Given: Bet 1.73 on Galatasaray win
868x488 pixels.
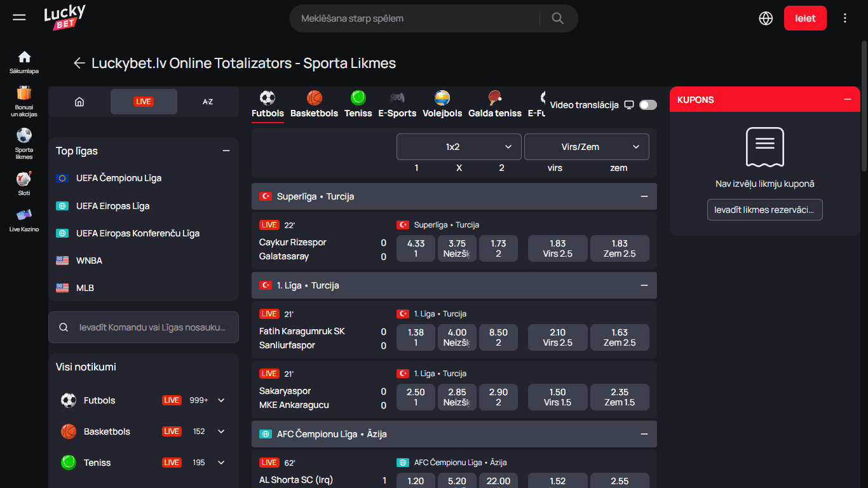Looking at the screenshot, I should [498, 248].
